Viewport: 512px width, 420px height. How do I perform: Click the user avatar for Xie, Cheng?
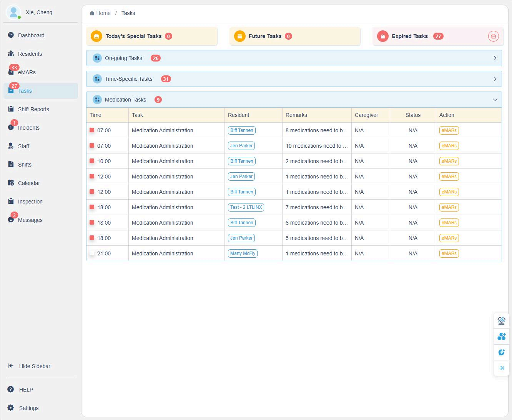(x=13, y=12)
